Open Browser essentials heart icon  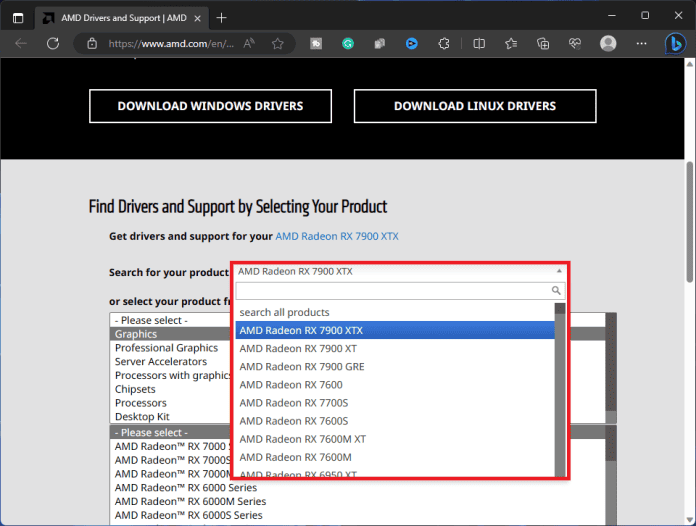[575, 44]
